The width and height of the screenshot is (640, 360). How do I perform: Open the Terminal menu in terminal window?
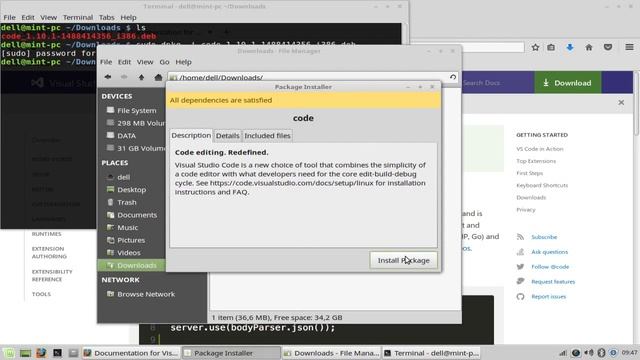click(78, 18)
